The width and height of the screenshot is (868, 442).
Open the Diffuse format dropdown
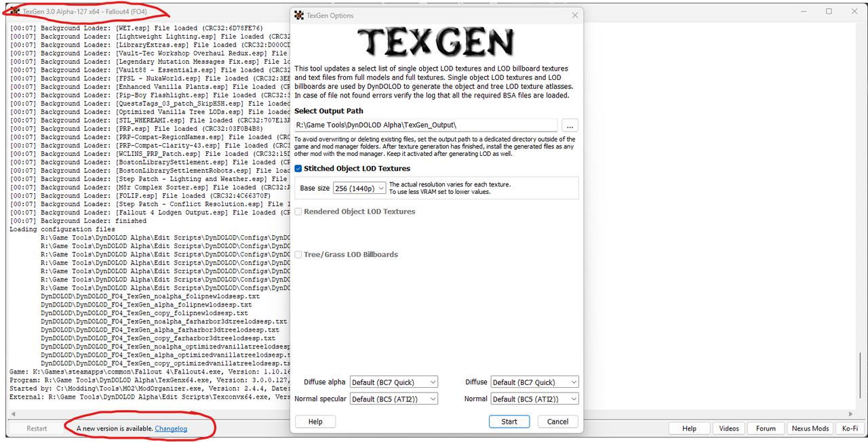534,382
